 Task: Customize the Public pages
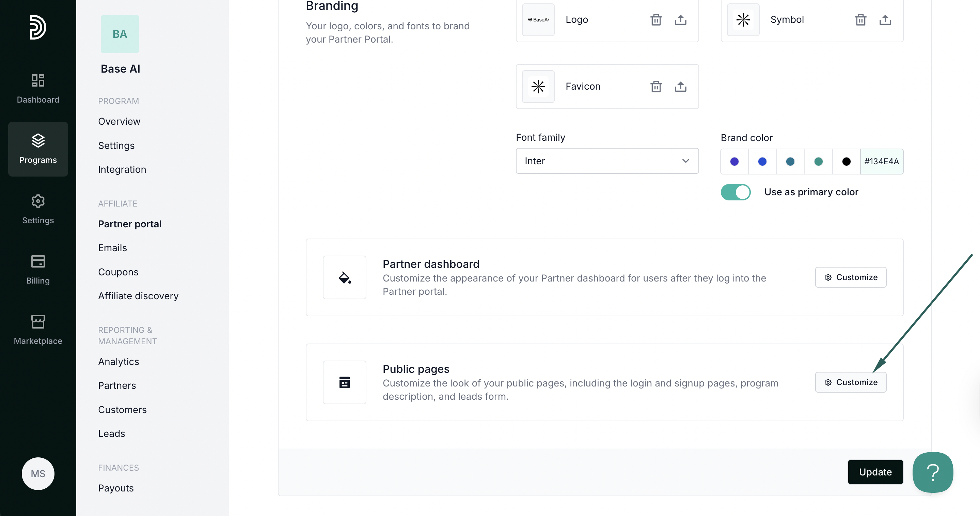pos(851,382)
